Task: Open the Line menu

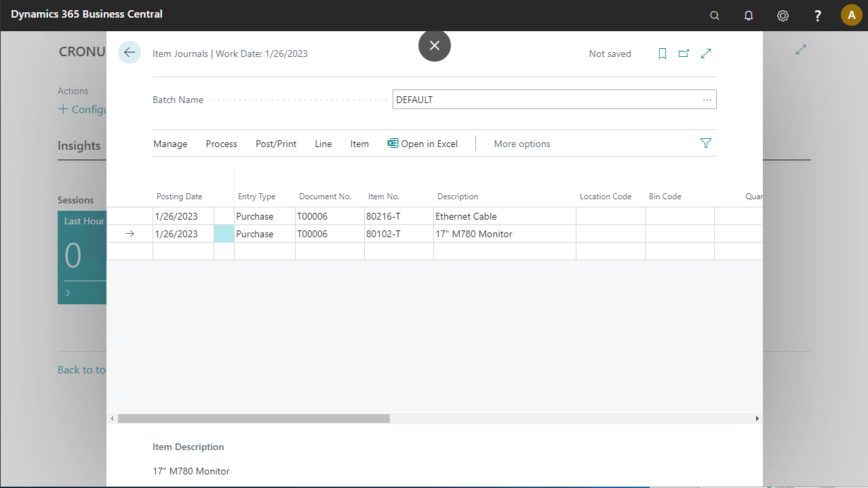Action: pyautogui.click(x=323, y=144)
